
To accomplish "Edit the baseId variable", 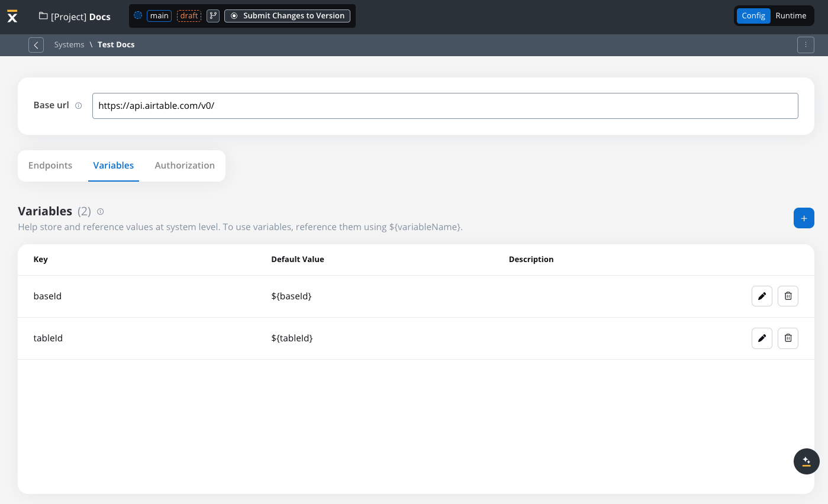I will (x=762, y=296).
